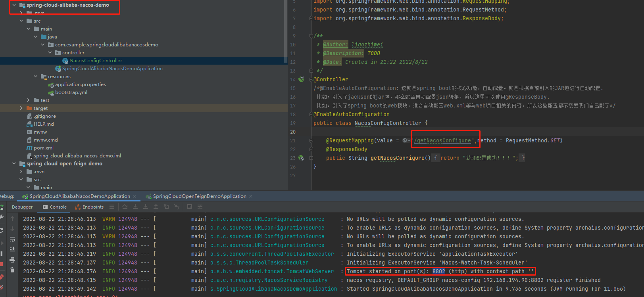
Task: Toggle the Mute Breakpoints icon
Action: (x=2, y=287)
